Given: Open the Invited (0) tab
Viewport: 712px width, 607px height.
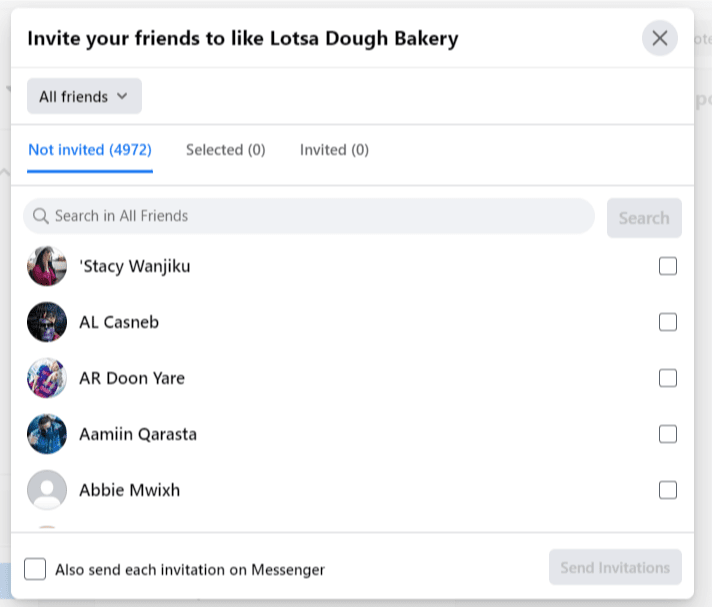Looking at the screenshot, I should click(x=334, y=150).
